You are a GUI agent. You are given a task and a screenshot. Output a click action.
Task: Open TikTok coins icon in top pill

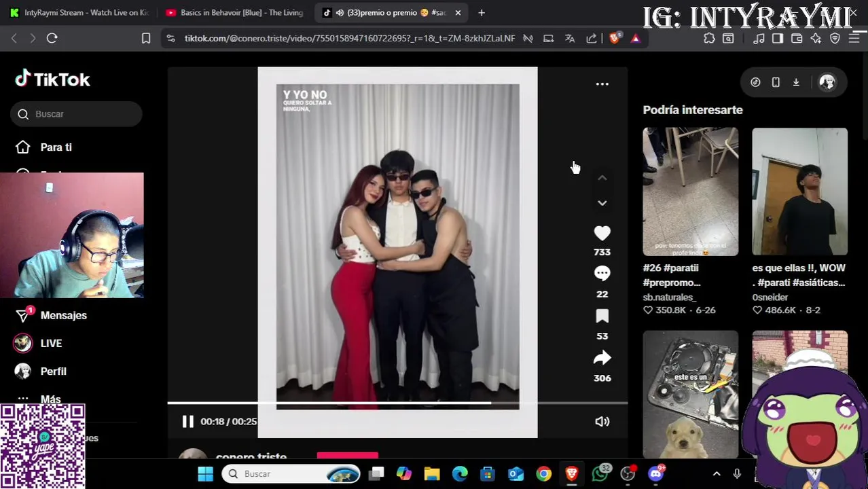tap(755, 82)
